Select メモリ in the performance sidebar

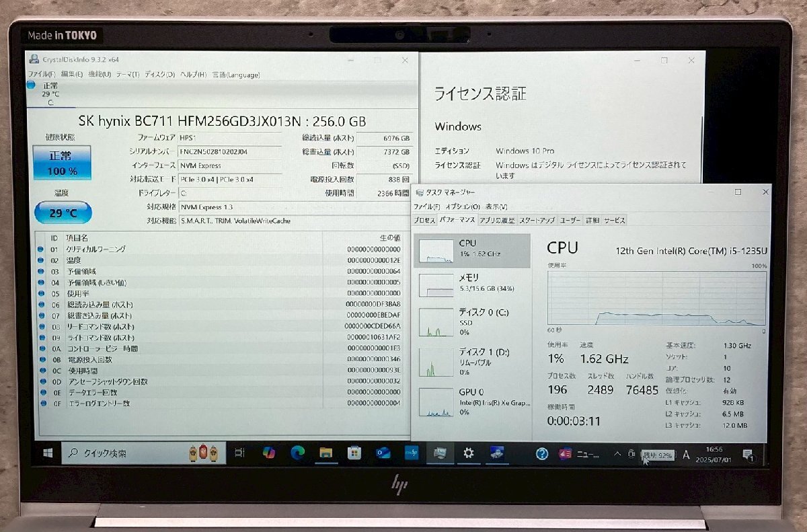pyautogui.click(x=472, y=284)
